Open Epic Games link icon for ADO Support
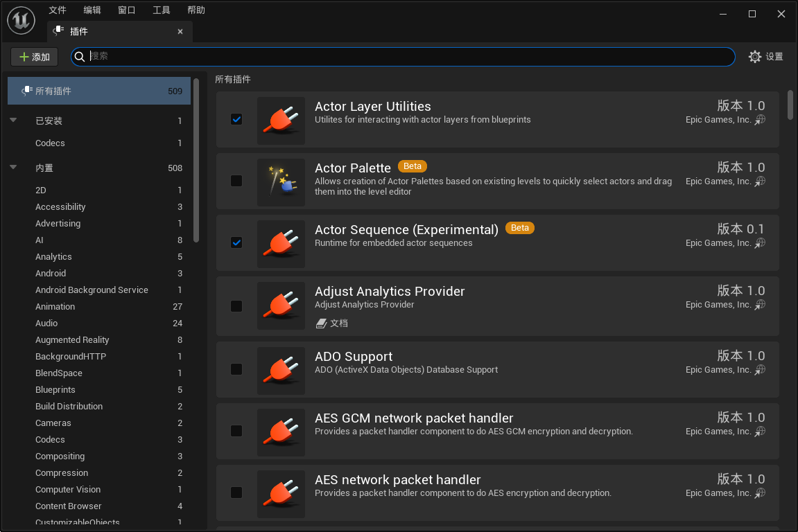 760,370
